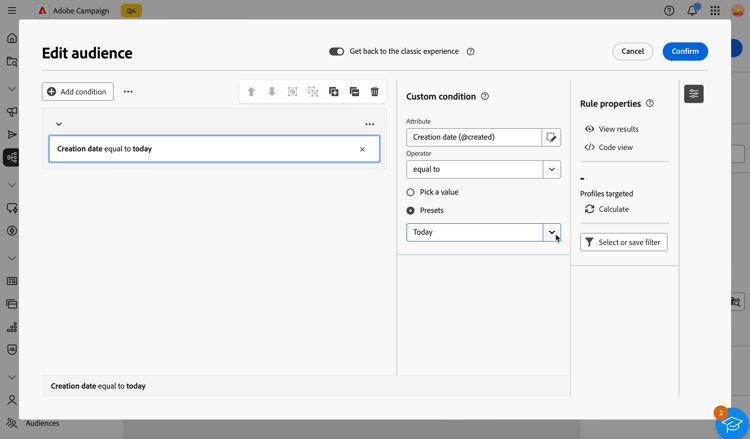Image resolution: width=750 pixels, height=439 pixels.
Task: Click the delete trash icon in toolbar
Action: click(375, 92)
